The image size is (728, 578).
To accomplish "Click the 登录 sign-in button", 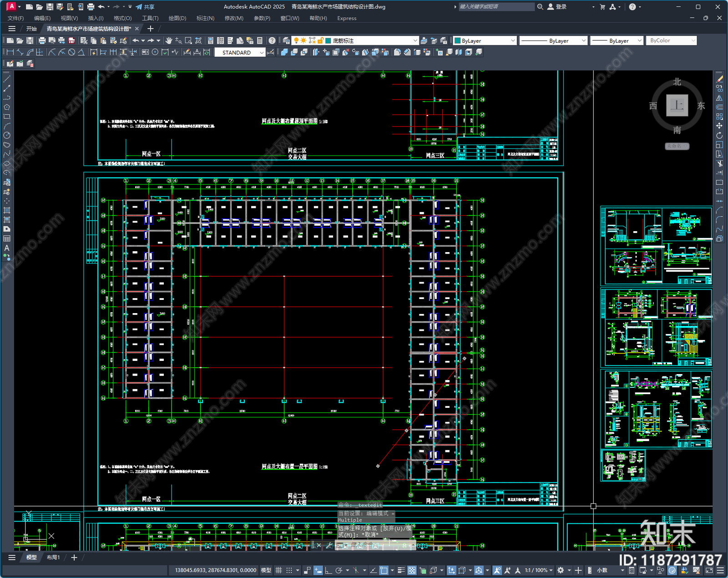I will (x=557, y=7).
